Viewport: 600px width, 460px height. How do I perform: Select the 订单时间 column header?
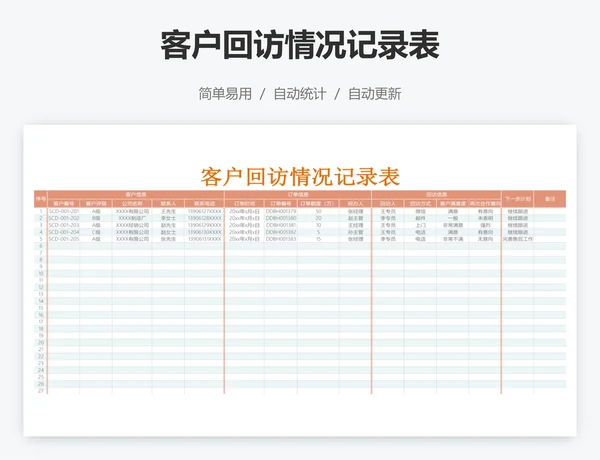tap(244, 204)
